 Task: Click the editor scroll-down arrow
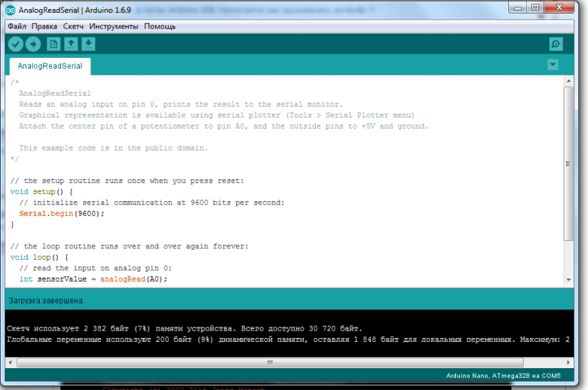568,279
